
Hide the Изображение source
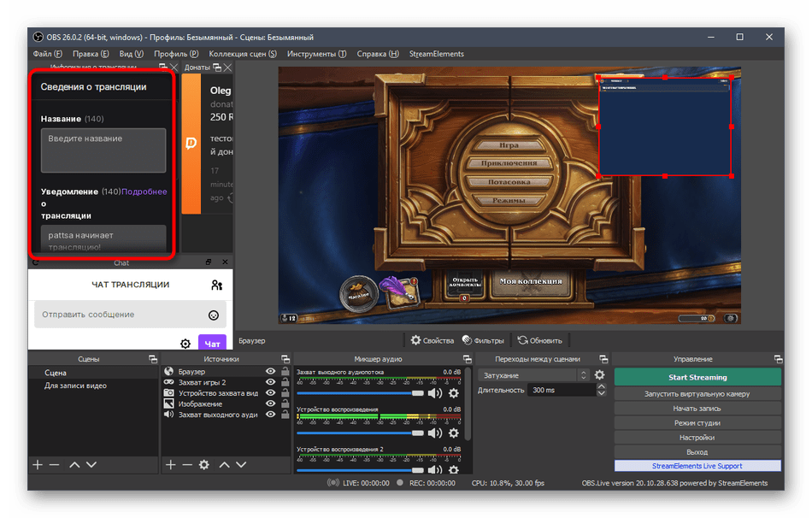[x=271, y=403]
